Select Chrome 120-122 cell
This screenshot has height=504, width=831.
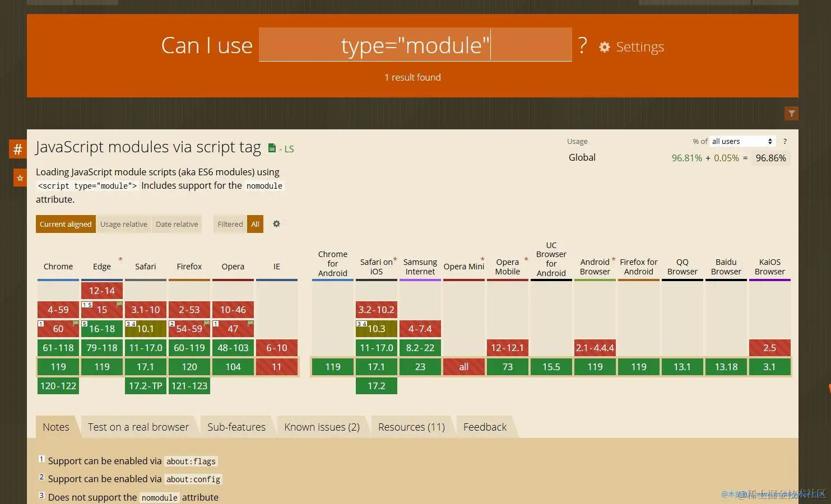click(58, 386)
